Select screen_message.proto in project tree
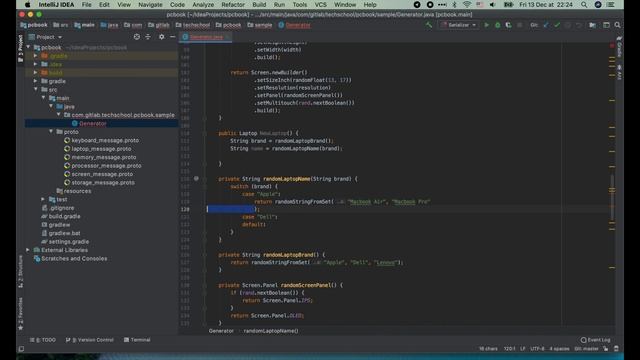Screen dimensions: 640x360 [102, 174]
